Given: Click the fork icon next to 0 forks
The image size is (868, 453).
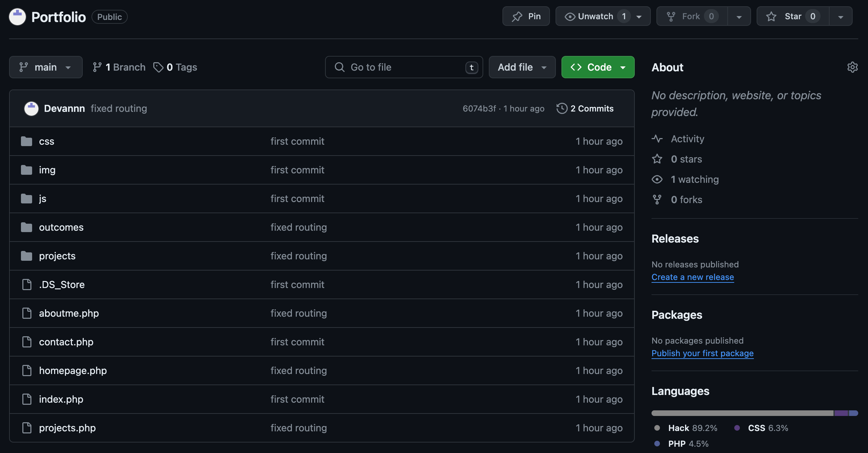Looking at the screenshot, I should click(x=657, y=200).
